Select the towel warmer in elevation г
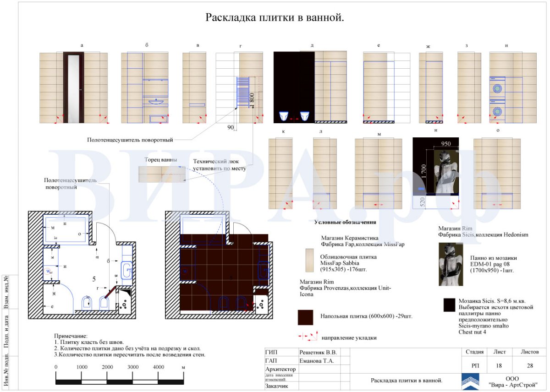This screenshot has height=392, width=550. [x=242, y=91]
